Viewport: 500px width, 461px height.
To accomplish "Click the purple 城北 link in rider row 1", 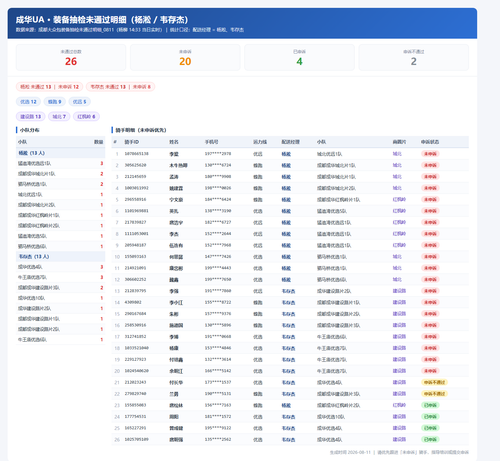I will click(x=397, y=154).
